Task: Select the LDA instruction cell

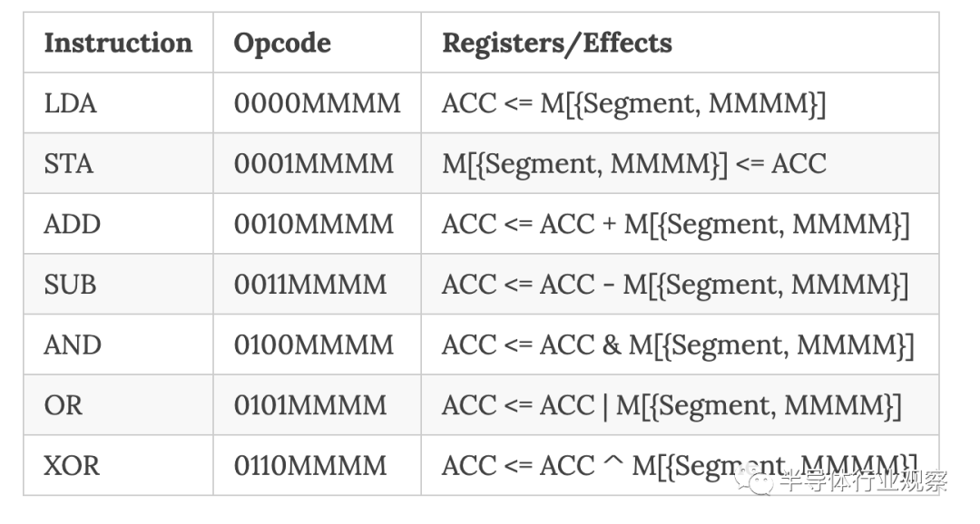Action: pos(70,103)
